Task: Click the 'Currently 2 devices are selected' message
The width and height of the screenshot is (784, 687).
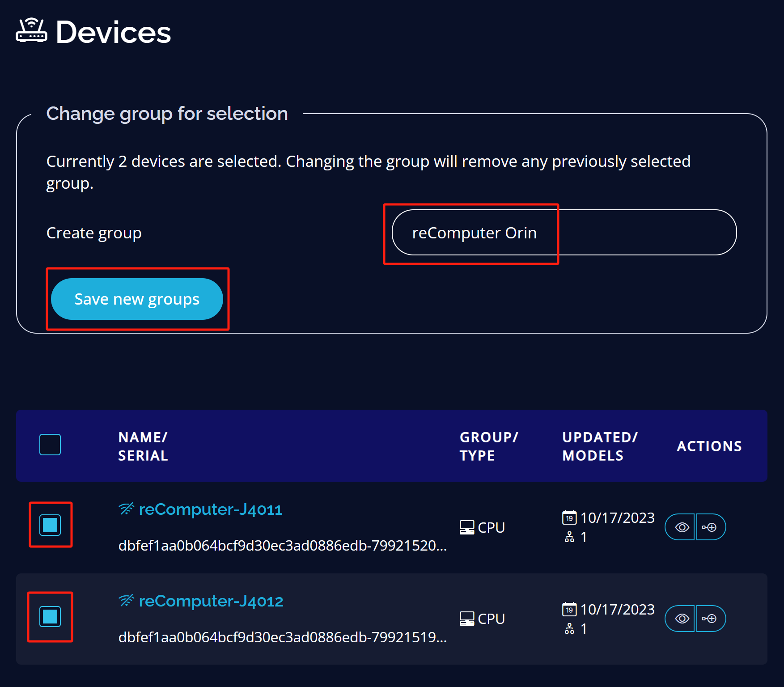Action: (369, 172)
